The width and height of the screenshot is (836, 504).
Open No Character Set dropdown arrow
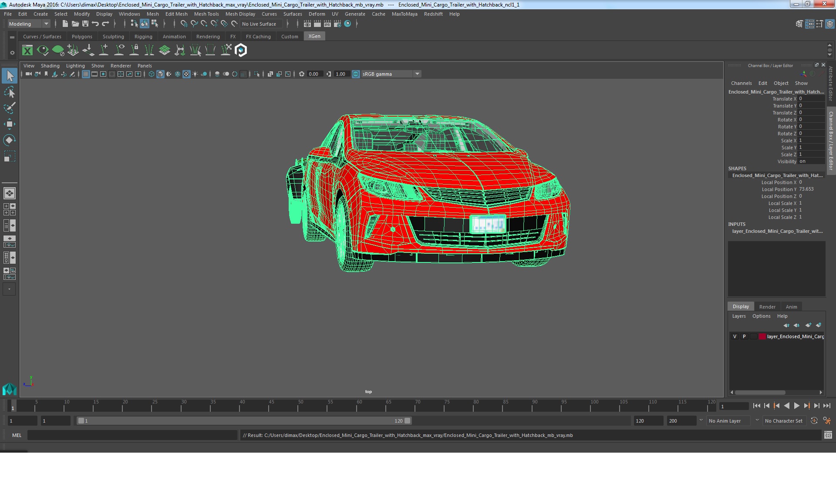click(x=757, y=420)
